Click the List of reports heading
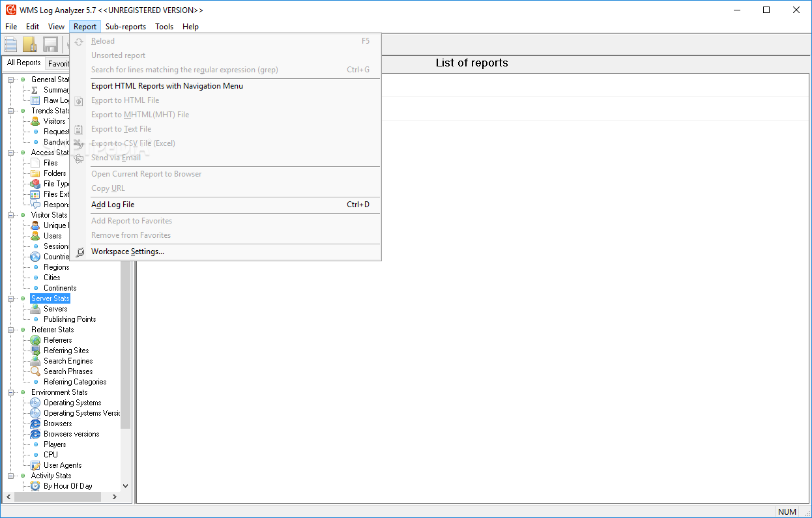The height and width of the screenshot is (518, 812). coord(472,63)
